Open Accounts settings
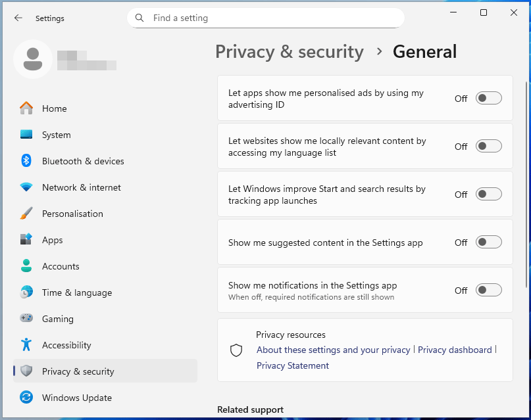The image size is (531, 420). [x=59, y=266]
